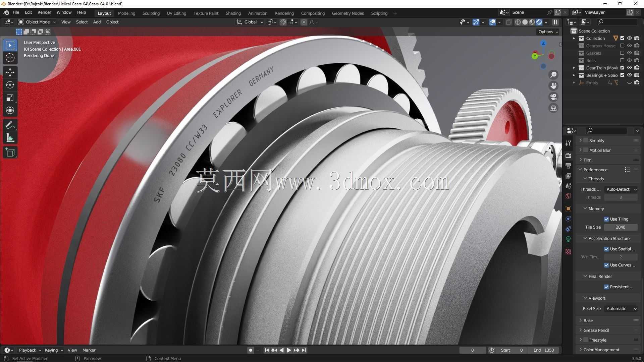Image resolution: width=644 pixels, height=362 pixels.
Task: Open the Output properties tab
Action: (x=568, y=166)
